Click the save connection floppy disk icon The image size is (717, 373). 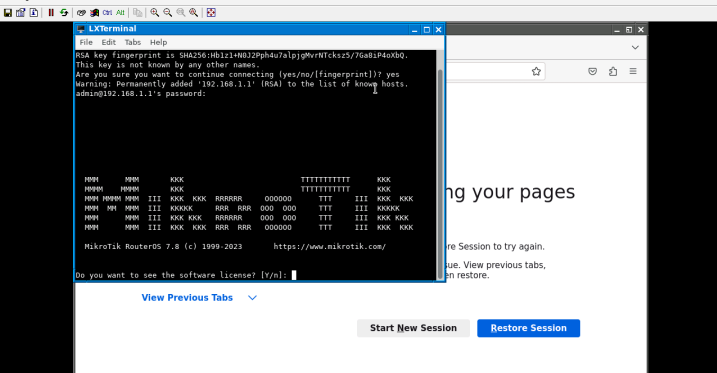pyautogui.click(x=8, y=13)
